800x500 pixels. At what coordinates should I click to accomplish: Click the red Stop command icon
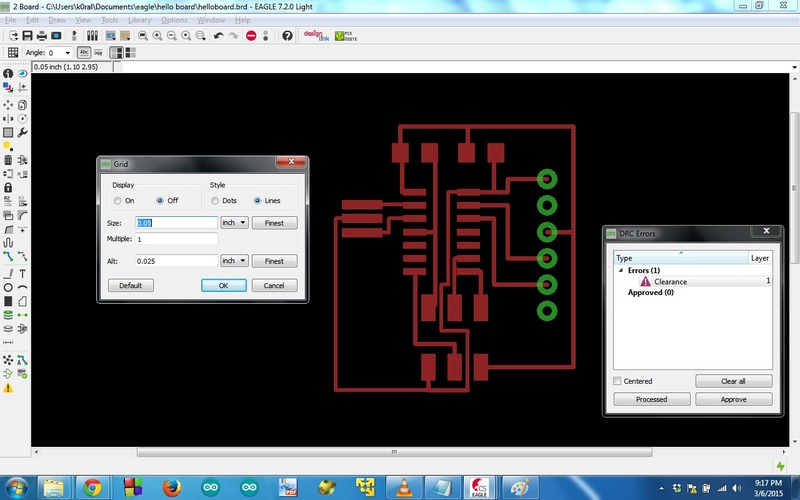tap(251, 36)
